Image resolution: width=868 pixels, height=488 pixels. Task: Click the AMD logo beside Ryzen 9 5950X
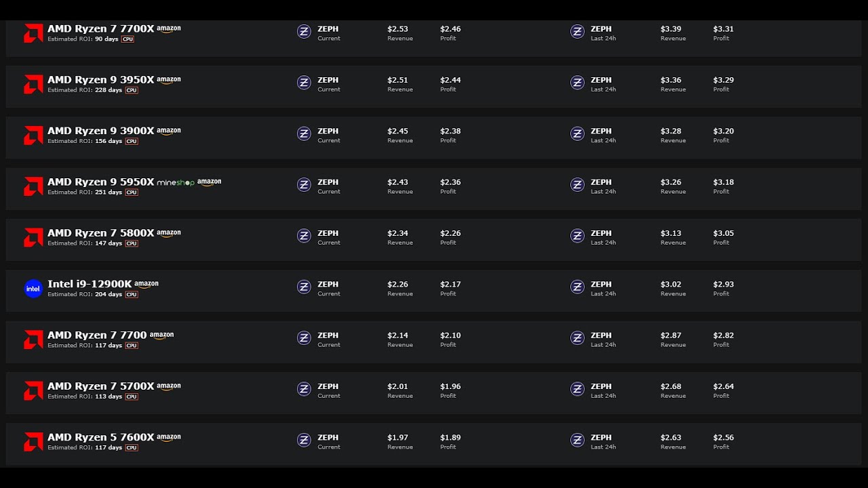[33, 186]
